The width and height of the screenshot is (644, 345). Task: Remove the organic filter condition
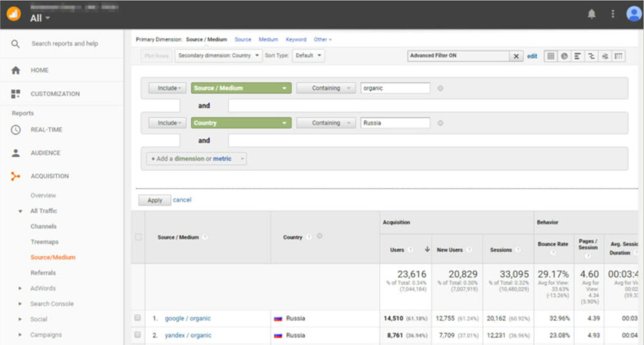click(440, 88)
